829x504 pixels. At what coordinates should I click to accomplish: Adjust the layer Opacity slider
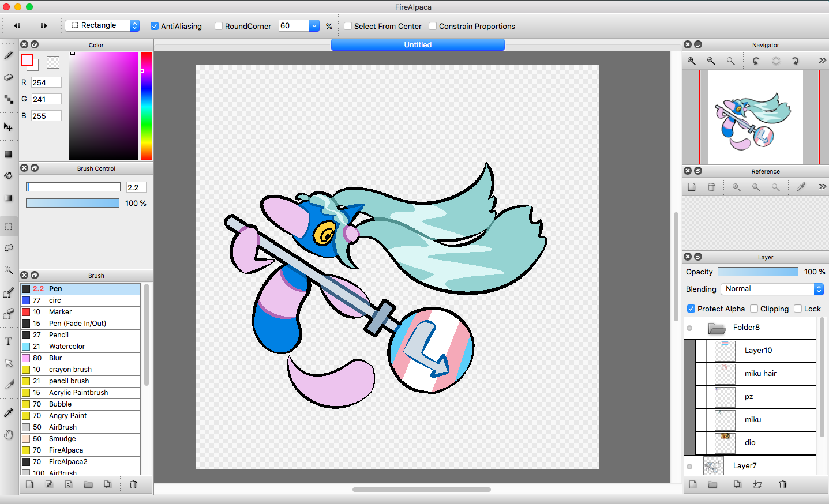pos(758,272)
